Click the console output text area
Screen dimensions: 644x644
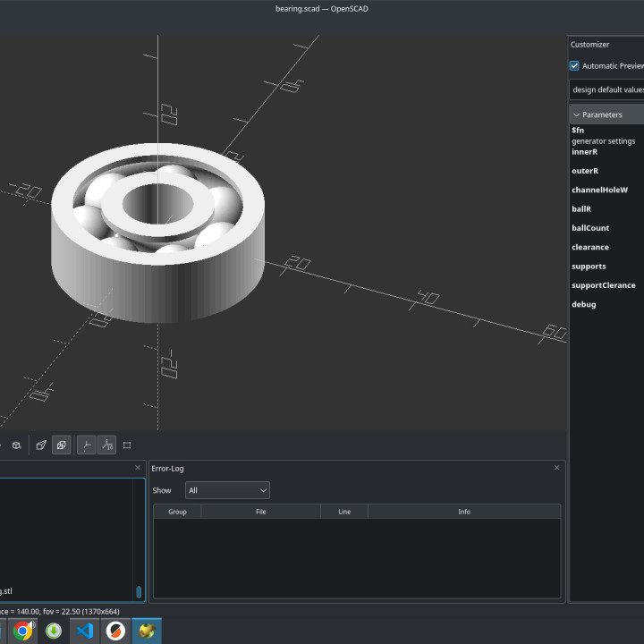(x=68, y=538)
